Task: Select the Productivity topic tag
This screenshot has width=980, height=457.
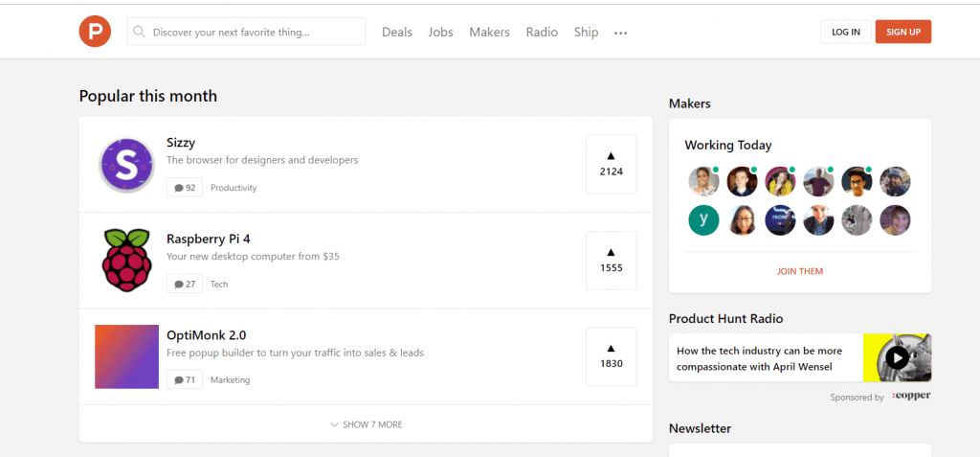Action: (234, 188)
